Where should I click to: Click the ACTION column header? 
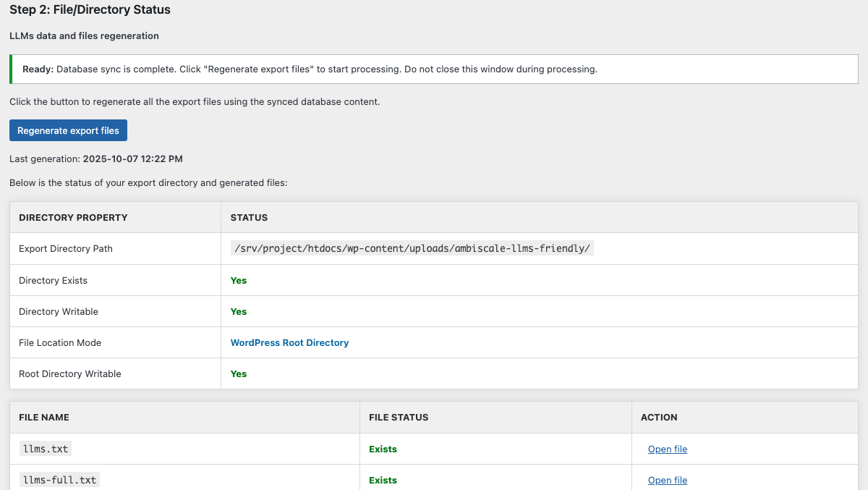point(659,418)
